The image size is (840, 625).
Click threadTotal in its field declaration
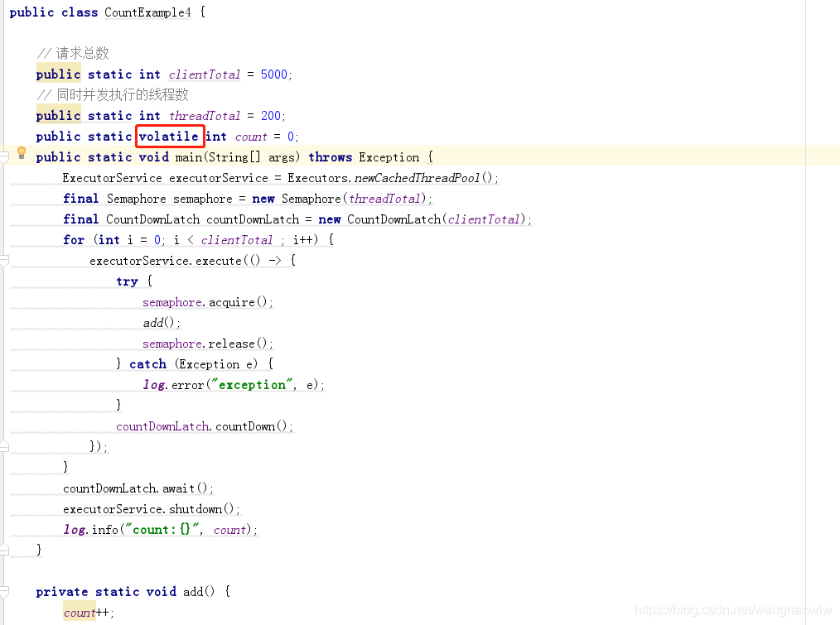[x=205, y=116]
